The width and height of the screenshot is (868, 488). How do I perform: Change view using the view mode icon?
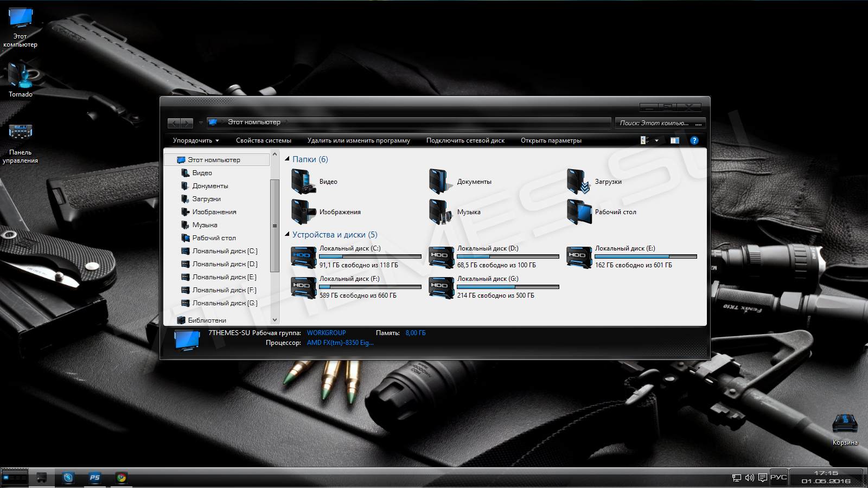click(x=644, y=140)
